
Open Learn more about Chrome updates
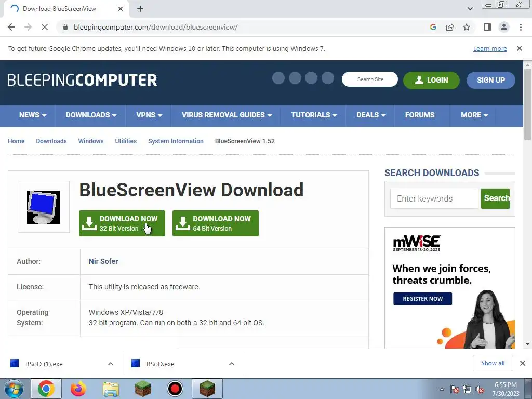point(490,48)
